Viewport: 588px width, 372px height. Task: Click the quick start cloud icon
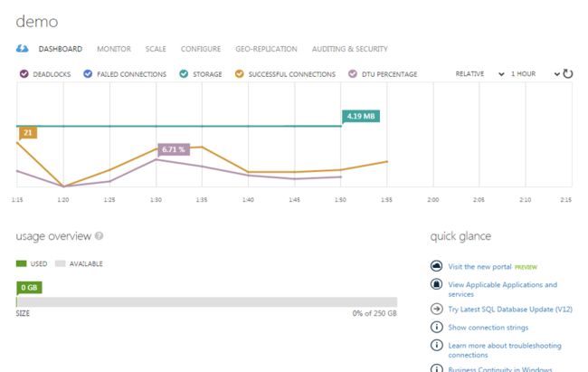click(23, 49)
